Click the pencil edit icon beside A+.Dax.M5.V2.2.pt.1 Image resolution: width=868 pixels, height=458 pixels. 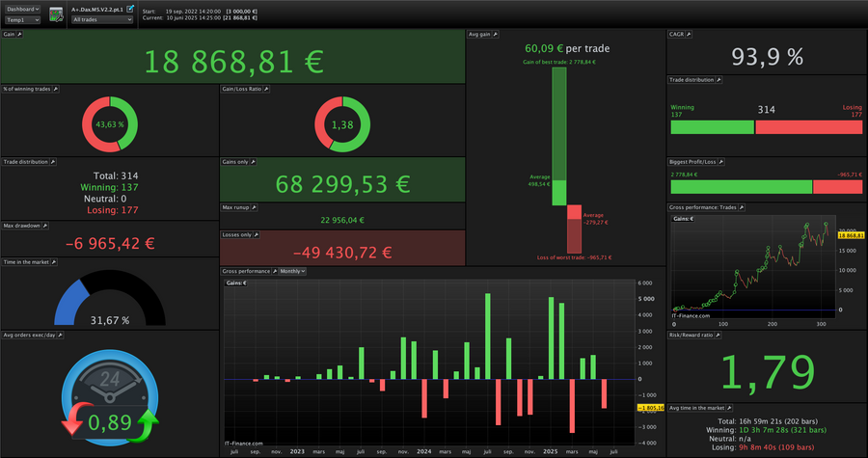click(x=130, y=9)
